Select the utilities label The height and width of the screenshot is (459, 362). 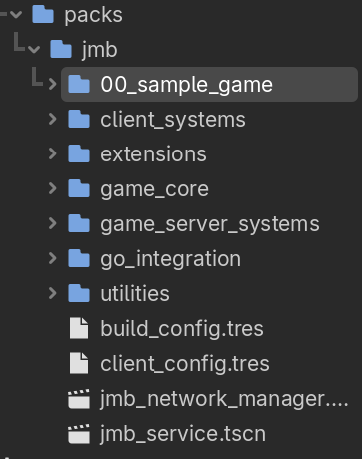(135, 293)
